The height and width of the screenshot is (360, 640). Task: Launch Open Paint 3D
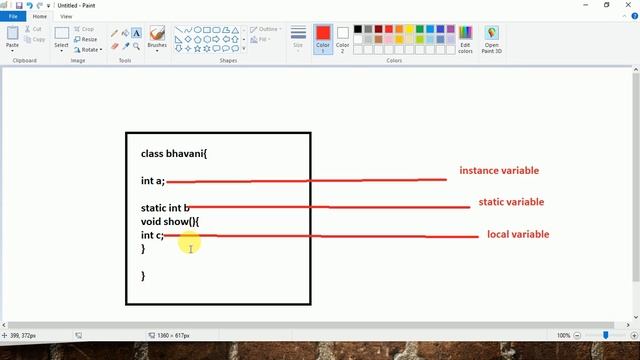pyautogui.click(x=491, y=39)
